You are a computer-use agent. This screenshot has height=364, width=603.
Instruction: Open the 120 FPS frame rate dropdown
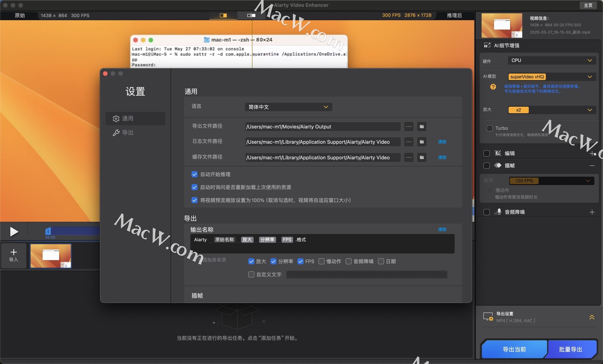pos(551,181)
